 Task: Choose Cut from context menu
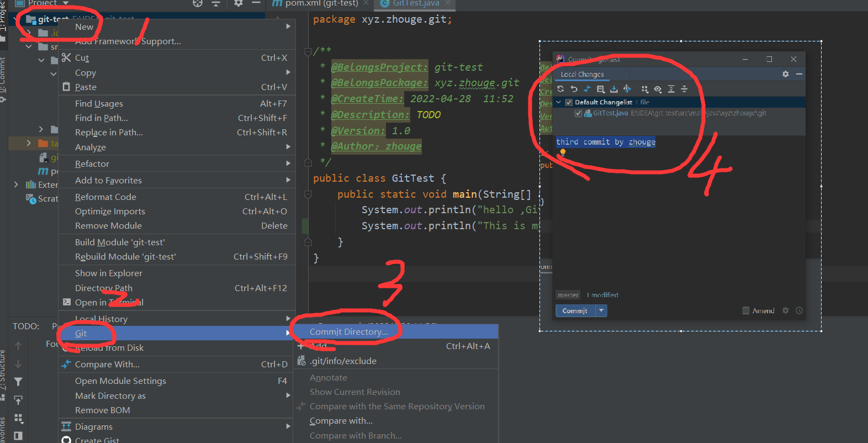tap(177, 57)
